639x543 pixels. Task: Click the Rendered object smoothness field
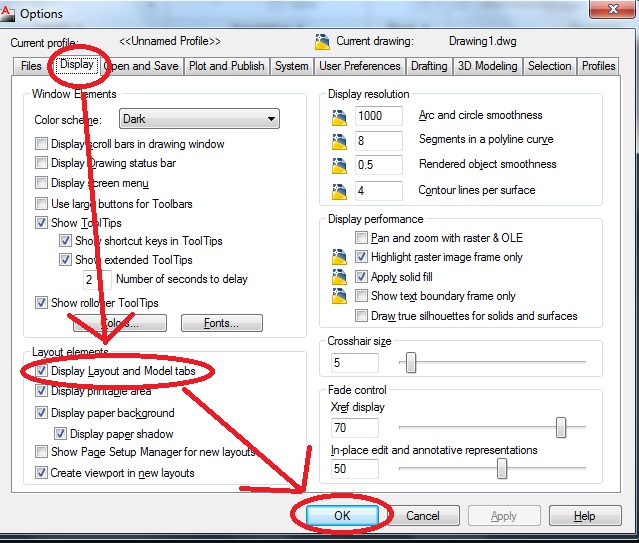(x=379, y=165)
